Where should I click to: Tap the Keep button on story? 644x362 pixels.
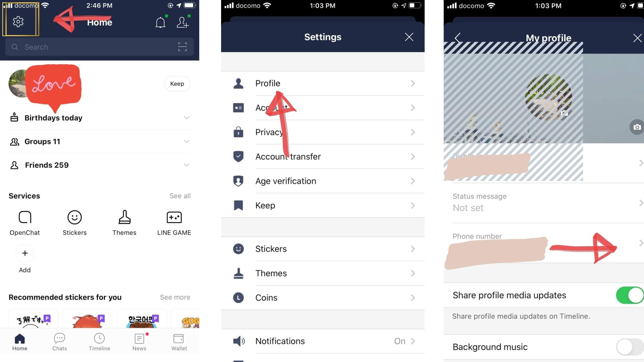click(177, 84)
